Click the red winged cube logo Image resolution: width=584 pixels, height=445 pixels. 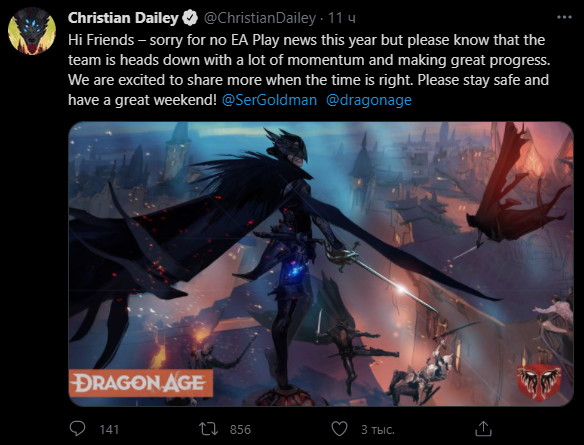539,382
